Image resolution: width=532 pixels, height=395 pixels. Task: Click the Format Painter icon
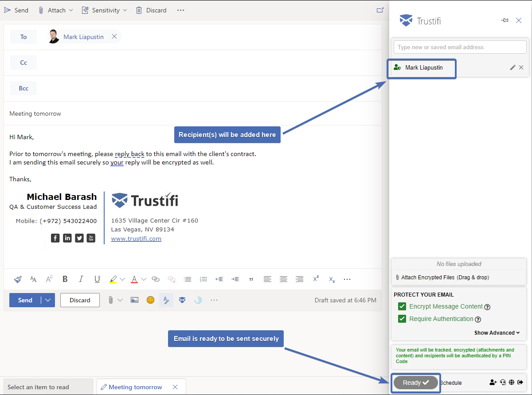point(18,279)
